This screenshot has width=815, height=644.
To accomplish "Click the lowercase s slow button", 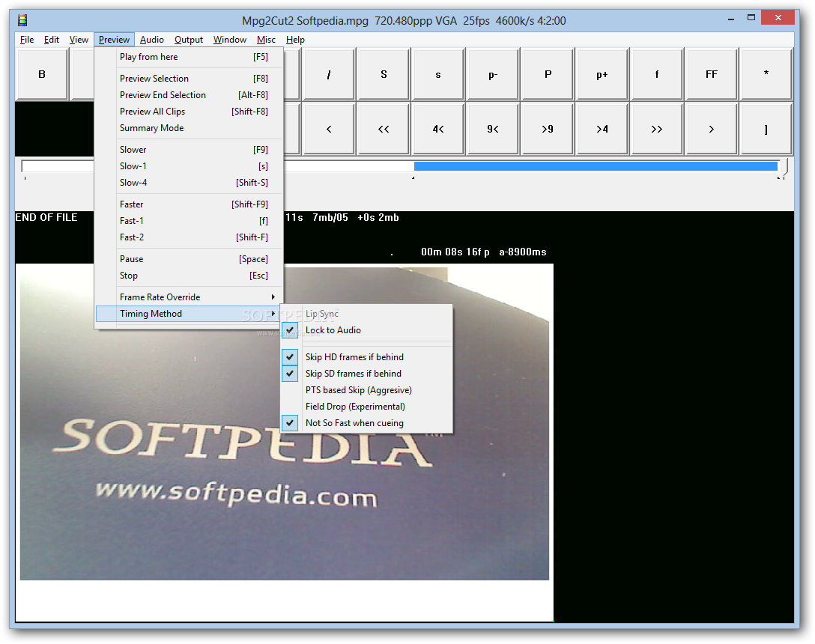I will tap(438, 74).
